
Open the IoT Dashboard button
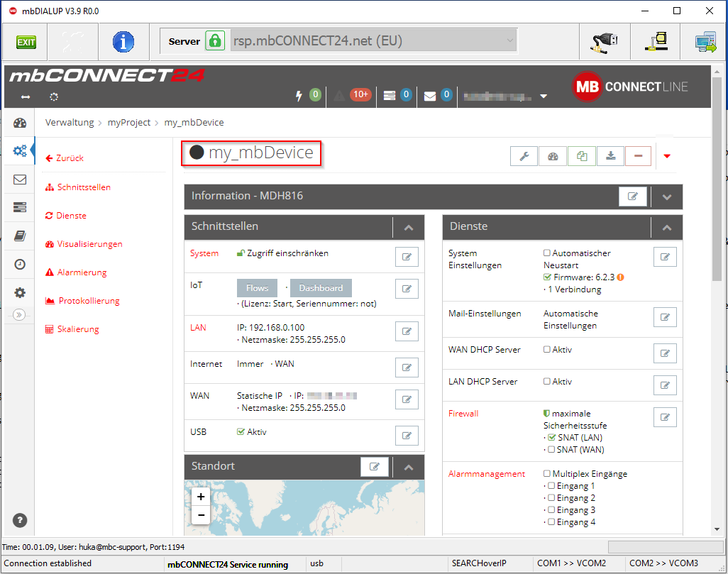321,288
